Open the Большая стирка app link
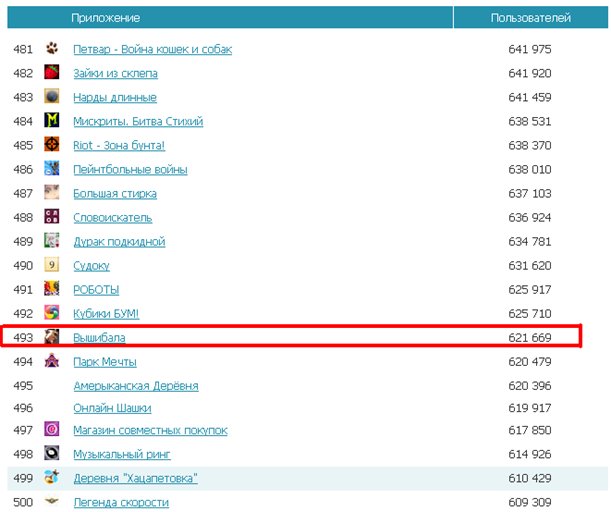 [x=115, y=194]
